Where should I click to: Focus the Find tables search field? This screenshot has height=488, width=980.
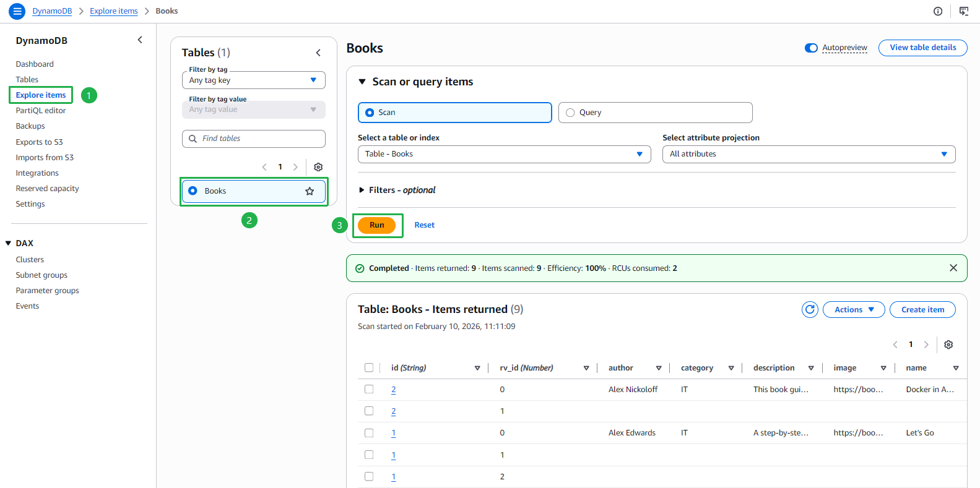(254, 139)
